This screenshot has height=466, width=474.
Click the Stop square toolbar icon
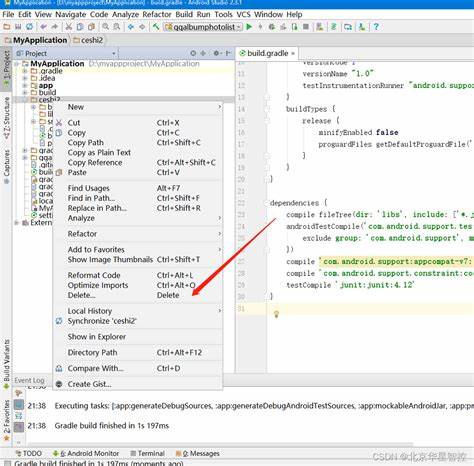coord(306,27)
